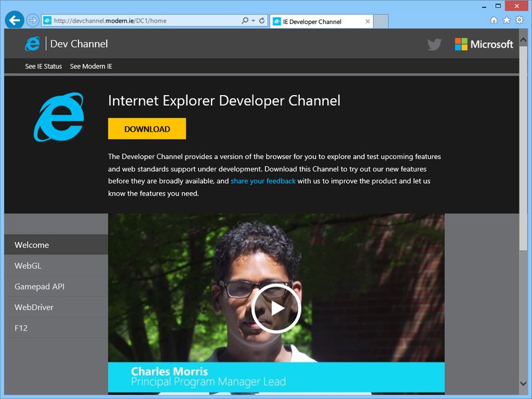Select the Gamepad API sidebar item

point(56,287)
